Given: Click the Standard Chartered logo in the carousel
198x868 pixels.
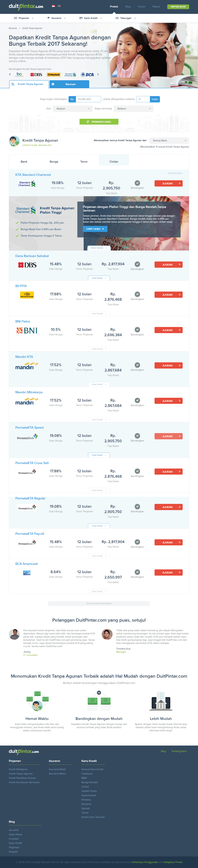Looking at the screenshot, I should (x=70, y=74).
